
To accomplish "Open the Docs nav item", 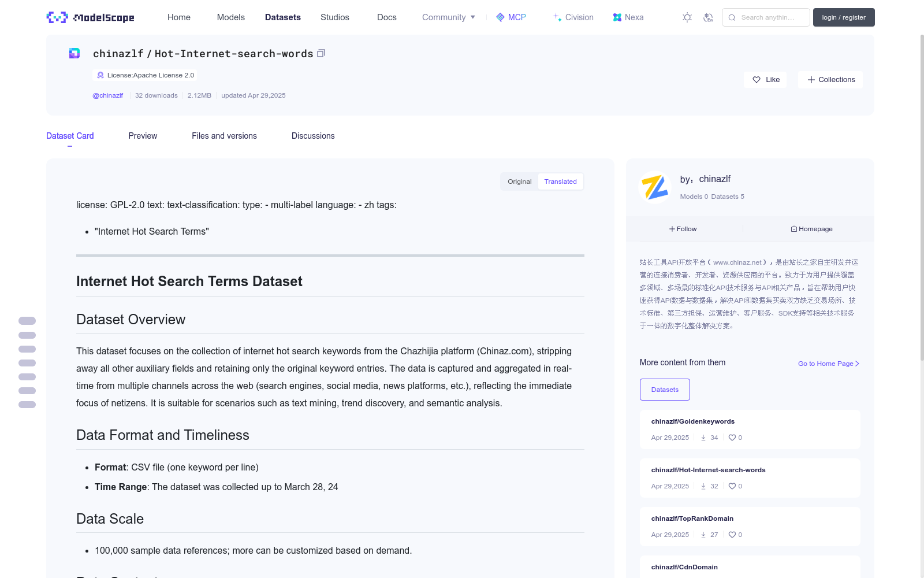I will coord(387,17).
